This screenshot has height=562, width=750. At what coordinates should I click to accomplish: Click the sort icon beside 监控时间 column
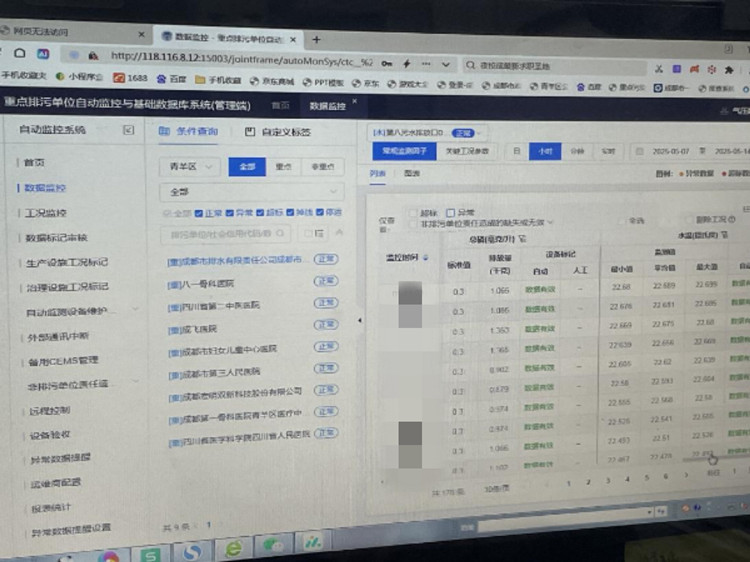point(427,258)
